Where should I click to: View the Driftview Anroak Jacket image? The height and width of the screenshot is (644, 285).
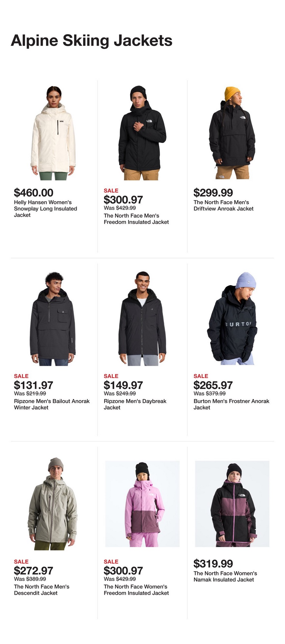(x=232, y=133)
